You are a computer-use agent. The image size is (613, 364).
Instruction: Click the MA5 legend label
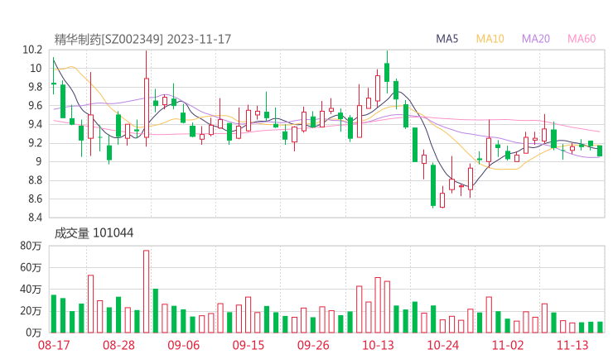coord(446,39)
